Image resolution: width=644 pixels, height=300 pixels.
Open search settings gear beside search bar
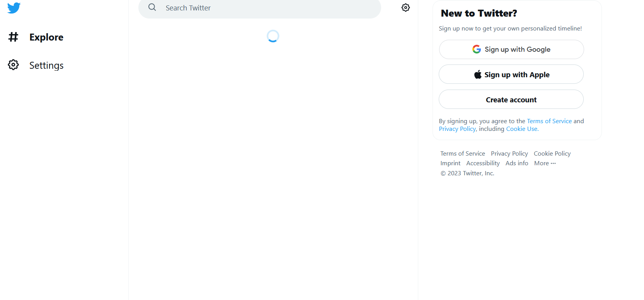coord(405,8)
